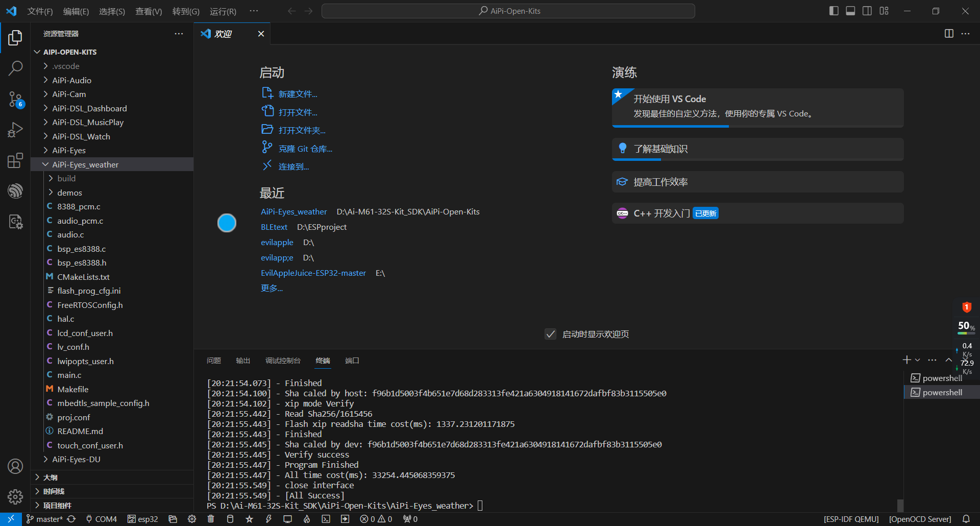Open recent EvilAppleJuice-ESP32-master
The height and width of the screenshot is (526, 980).
pos(313,273)
